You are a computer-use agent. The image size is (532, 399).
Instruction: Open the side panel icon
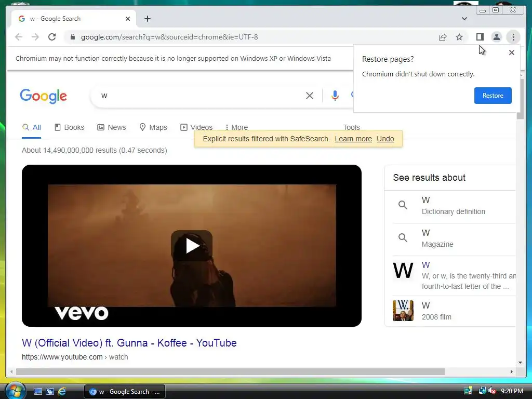[480, 37]
